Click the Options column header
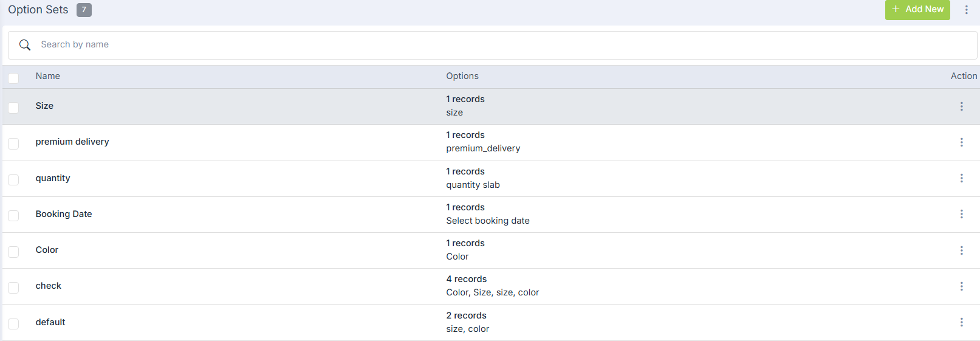The height and width of the screenshot is (341, 980). point(462,76)
